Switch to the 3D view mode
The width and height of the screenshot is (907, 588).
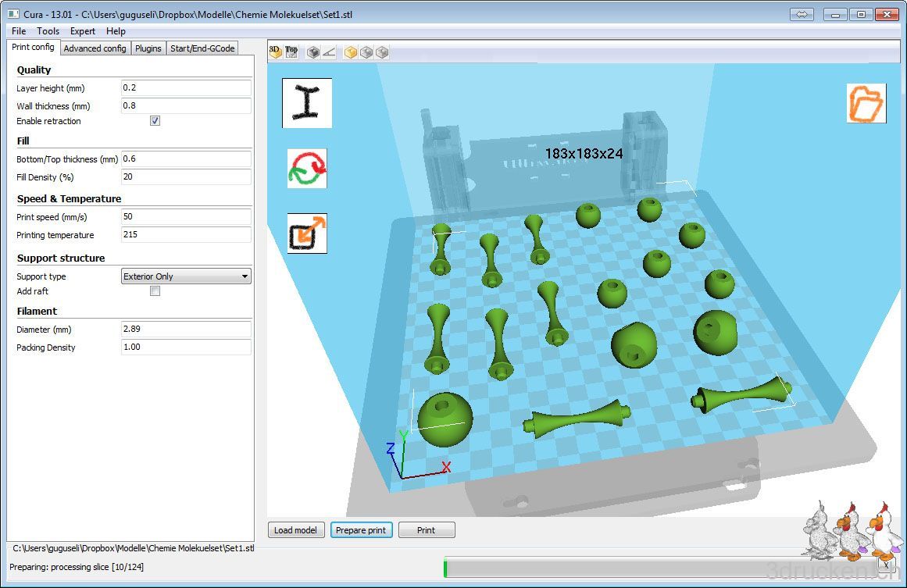275,52
